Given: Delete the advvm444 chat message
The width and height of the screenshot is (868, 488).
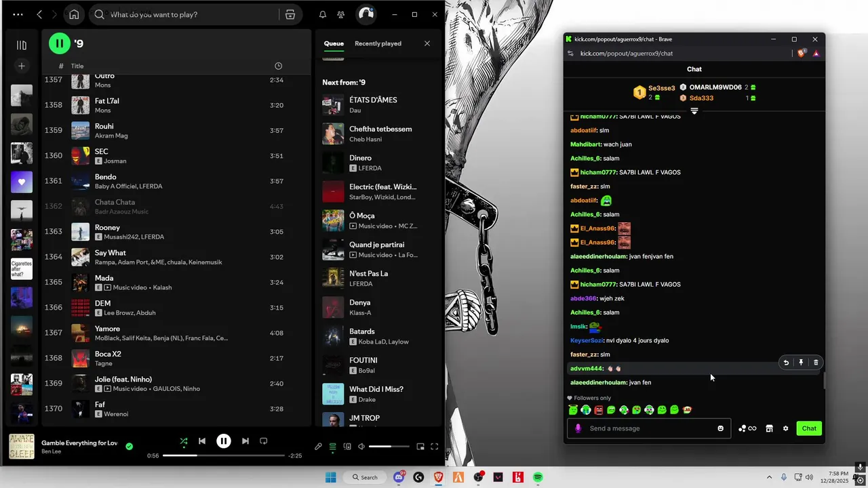Looking at the screenshot, I should click(x=816, y=363).
